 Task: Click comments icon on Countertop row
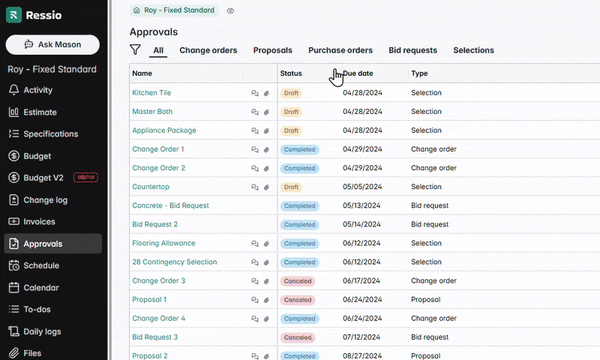coord(255,187)
